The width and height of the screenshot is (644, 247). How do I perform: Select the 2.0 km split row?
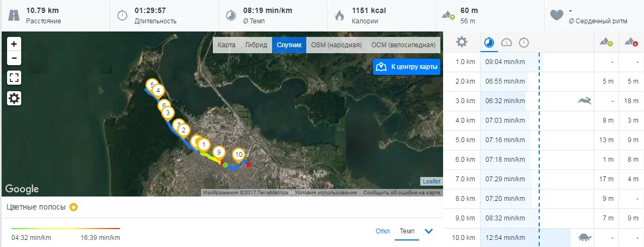click(x=544, y=81)
